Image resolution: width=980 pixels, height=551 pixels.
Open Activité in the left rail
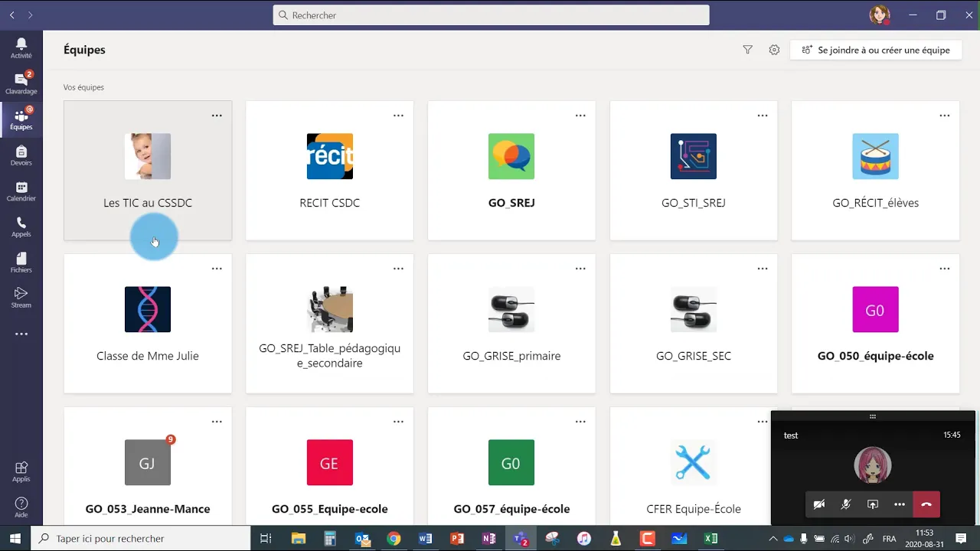[x=21, y=49]
